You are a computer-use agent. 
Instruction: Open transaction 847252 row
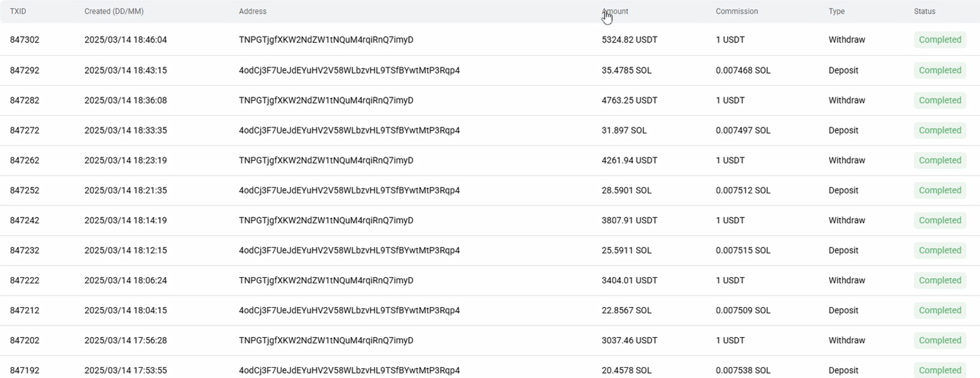click(x=490, y=191)
